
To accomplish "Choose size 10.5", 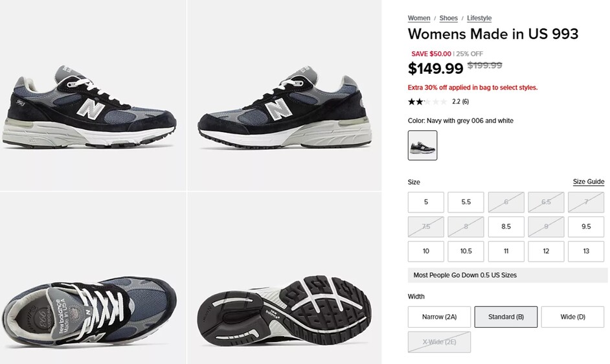I will coord(466,251).
